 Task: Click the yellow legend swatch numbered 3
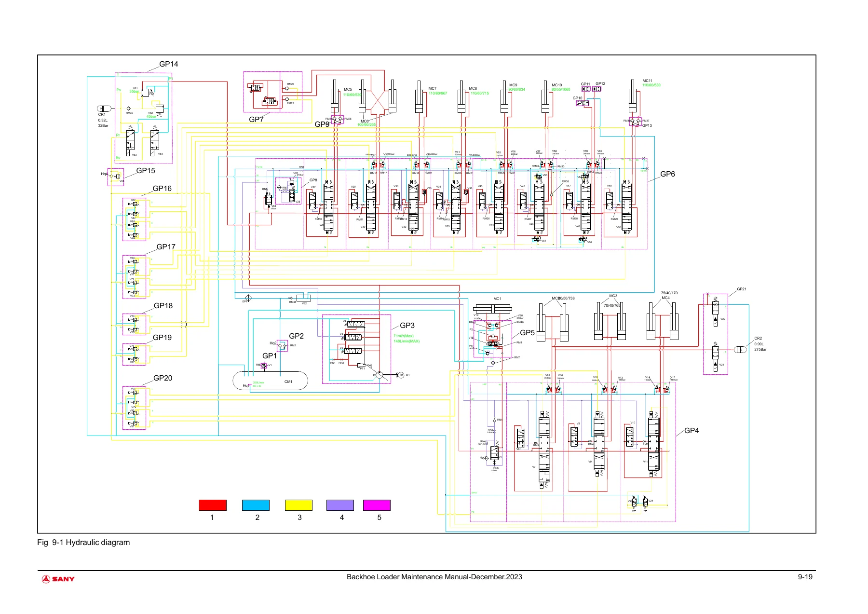click(298, 505)
